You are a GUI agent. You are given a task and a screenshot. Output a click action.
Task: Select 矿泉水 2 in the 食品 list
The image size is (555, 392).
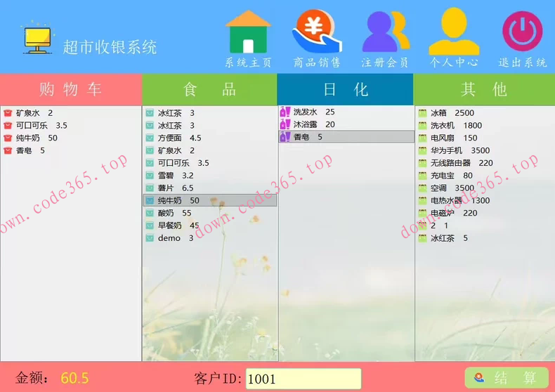click(x=209, y=151)
